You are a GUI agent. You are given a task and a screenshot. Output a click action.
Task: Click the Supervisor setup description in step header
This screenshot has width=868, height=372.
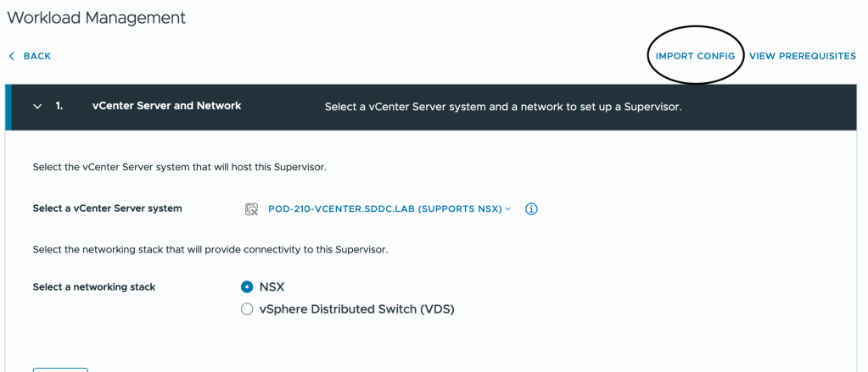[503, 108]
